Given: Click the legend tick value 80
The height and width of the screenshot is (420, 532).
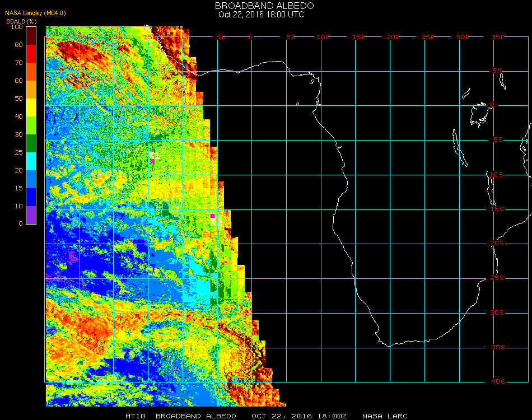Looking at the screenshot, I should [x=18, y=45].
